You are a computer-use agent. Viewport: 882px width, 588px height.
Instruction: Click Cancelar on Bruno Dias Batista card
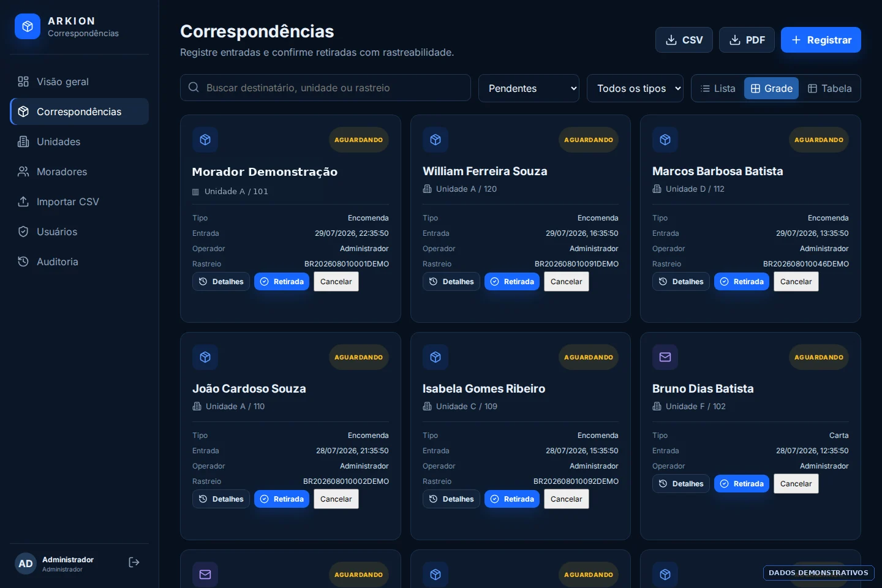coord(796,484)
